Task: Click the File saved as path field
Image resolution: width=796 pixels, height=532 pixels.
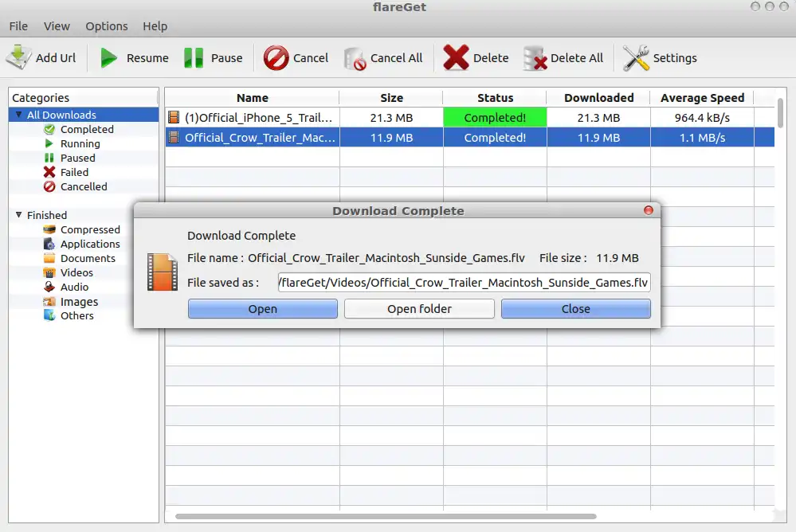Action: pyautogui.click(x=464, y=282)
